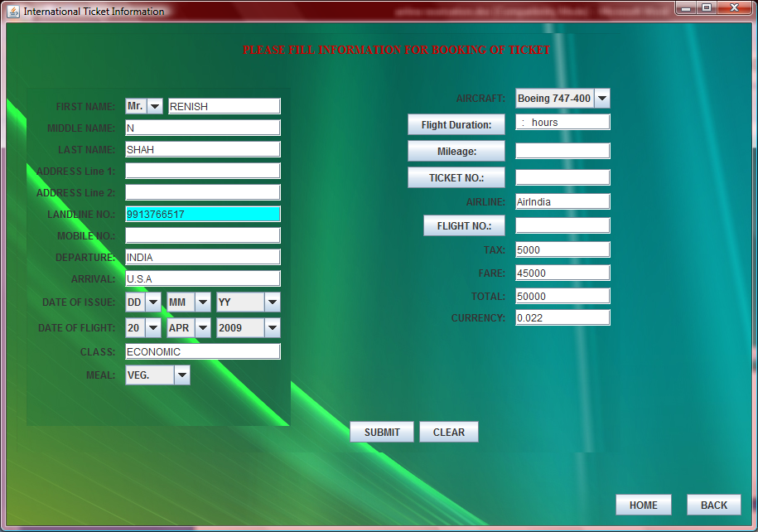
Task: Open Date of Issue YY dropdown
Action: point(248,302)
